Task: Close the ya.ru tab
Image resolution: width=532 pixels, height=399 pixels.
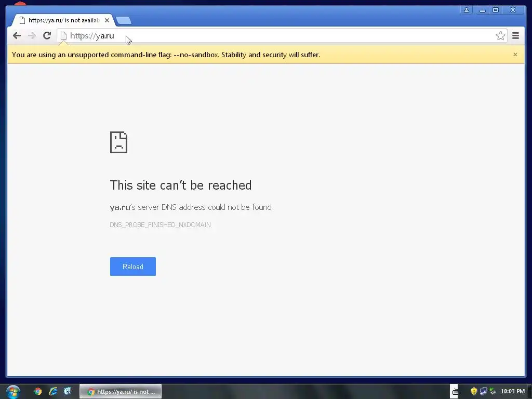Action: click(x=107, y=20)
